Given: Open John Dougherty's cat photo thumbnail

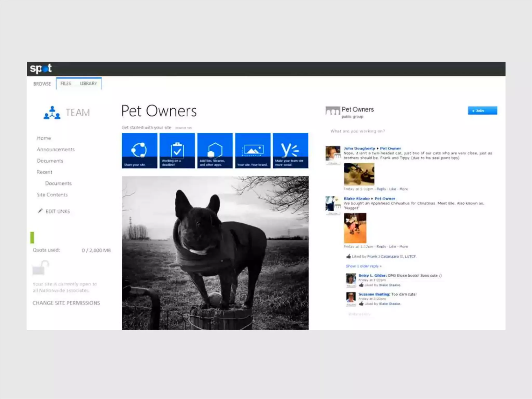Looking at the screenshot, I should pos(359,174).
